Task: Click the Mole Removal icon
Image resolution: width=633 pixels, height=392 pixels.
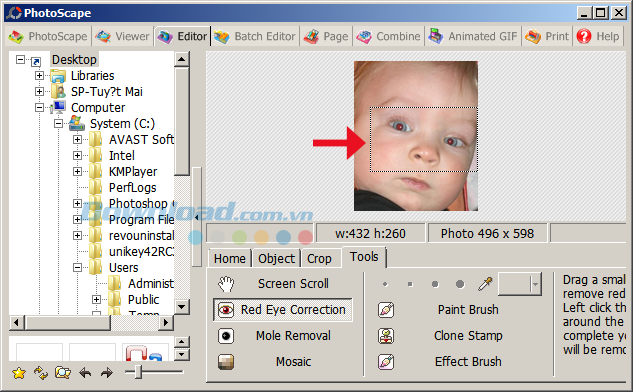Action: [226, 336]
